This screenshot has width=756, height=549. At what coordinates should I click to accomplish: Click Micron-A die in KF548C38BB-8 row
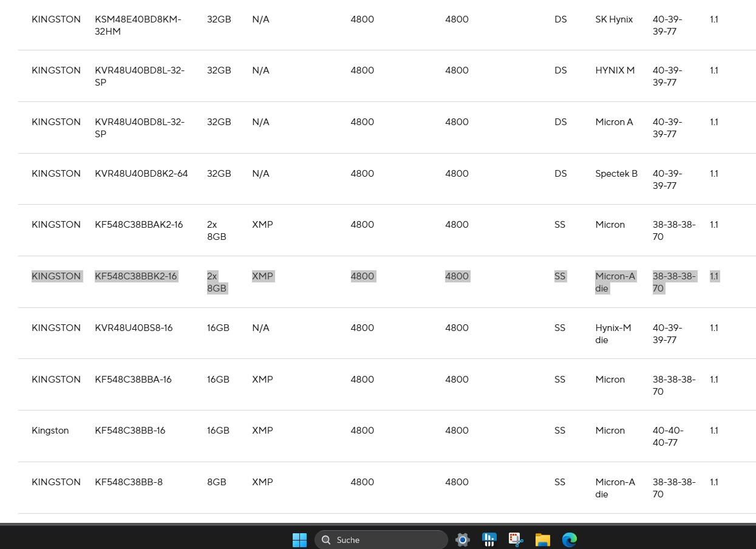[615, 488]
